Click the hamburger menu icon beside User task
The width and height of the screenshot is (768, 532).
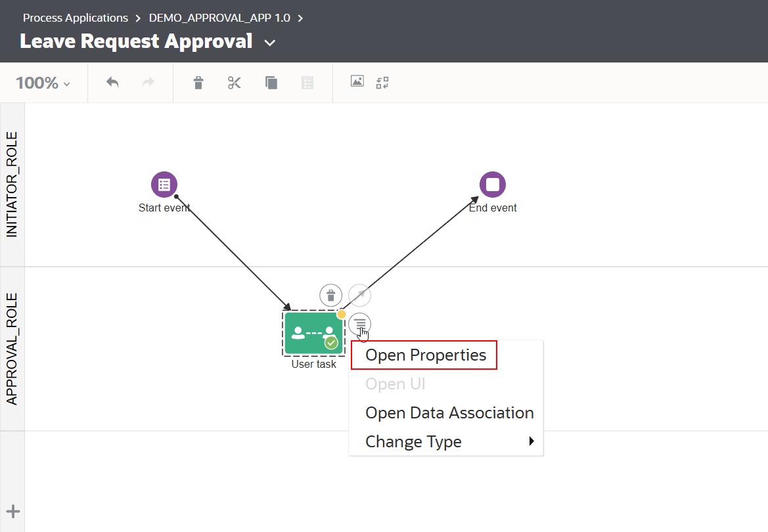(360, 323)
